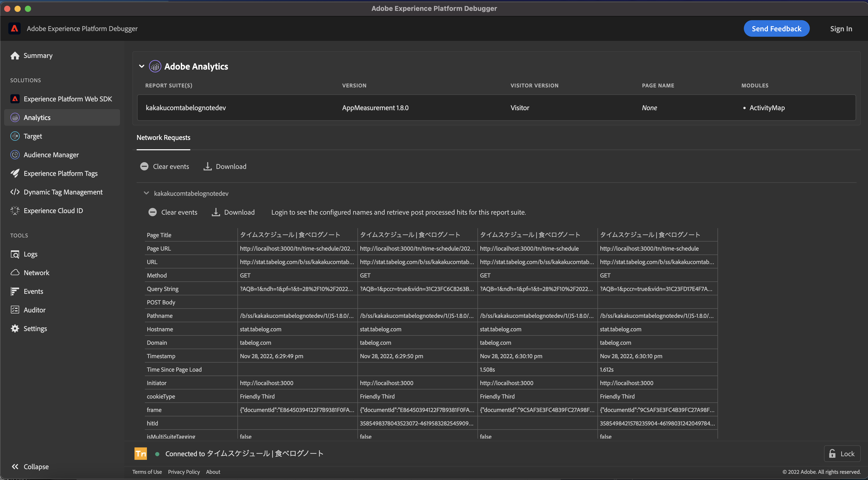Open the Summary page
Screen dimensions: 868x480
[38, 56]
